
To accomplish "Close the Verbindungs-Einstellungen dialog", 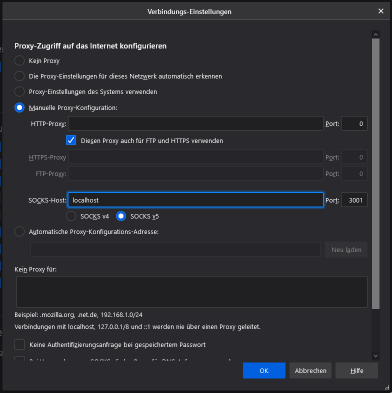I will click(381, 11).
